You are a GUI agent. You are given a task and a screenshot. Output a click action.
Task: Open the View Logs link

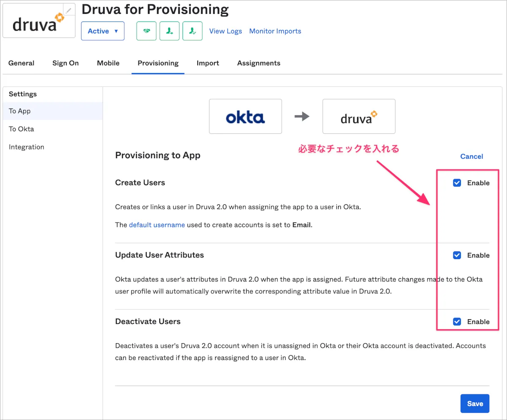click(x=226, y=31)
